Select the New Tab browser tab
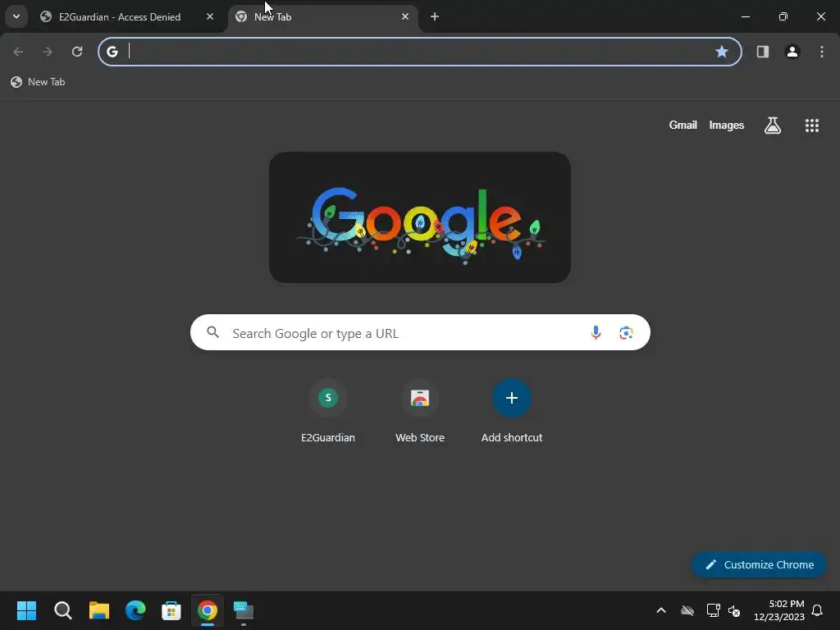This screenshot has height=630, width=840. pyautogui.click(x=322, y=16)
